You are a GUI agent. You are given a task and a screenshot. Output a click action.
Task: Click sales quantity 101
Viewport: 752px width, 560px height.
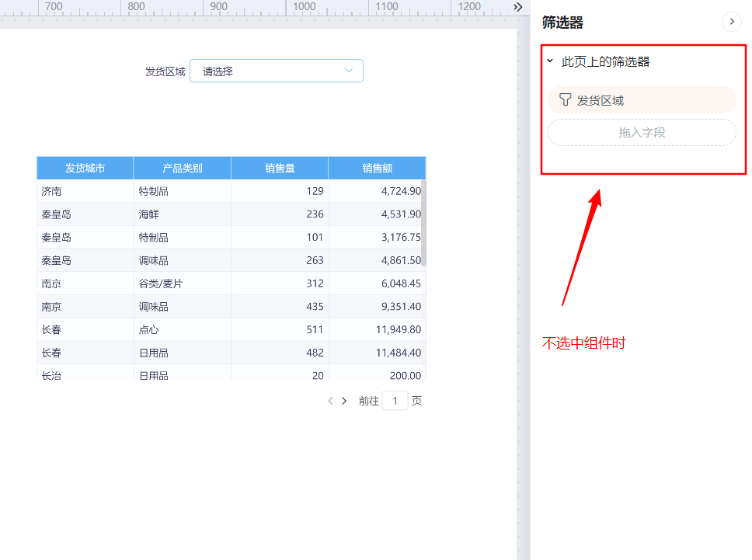click(x=315, y=238)
